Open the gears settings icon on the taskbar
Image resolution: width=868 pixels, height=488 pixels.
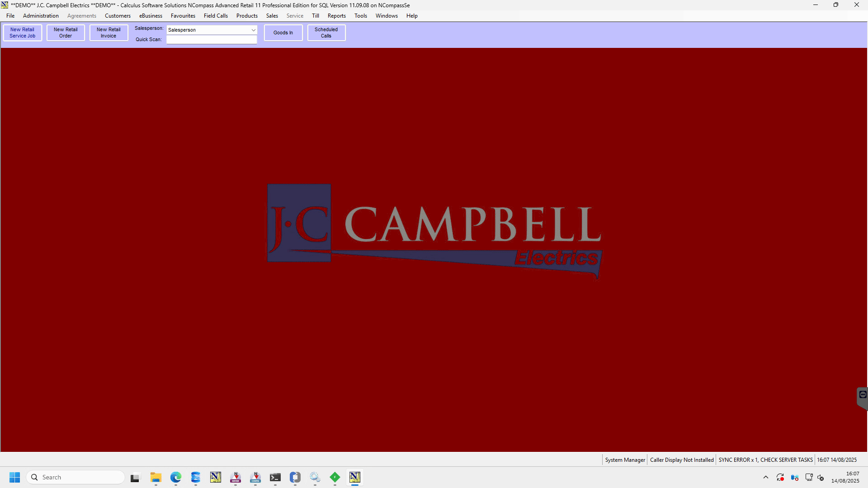click(x=315, y=477)
